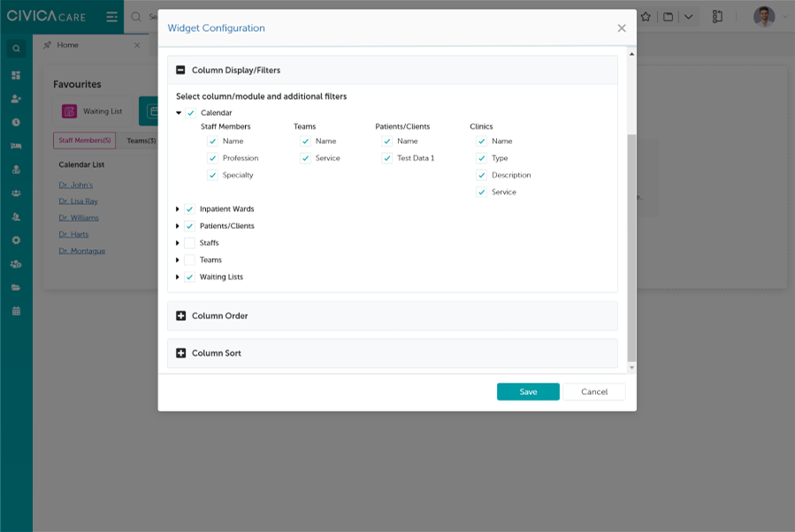Cancel the widget configuration
This screenshot has height=532, width=795.
click(x=594, y=391)
